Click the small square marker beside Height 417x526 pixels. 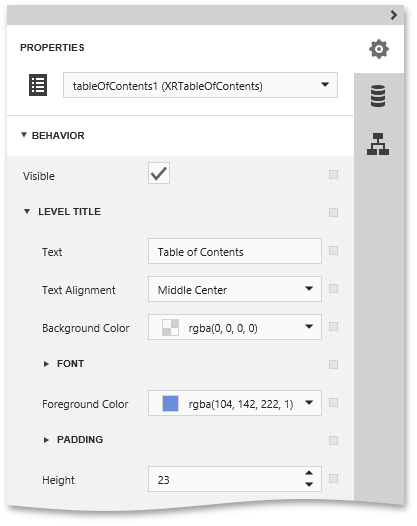pos(333,479)
